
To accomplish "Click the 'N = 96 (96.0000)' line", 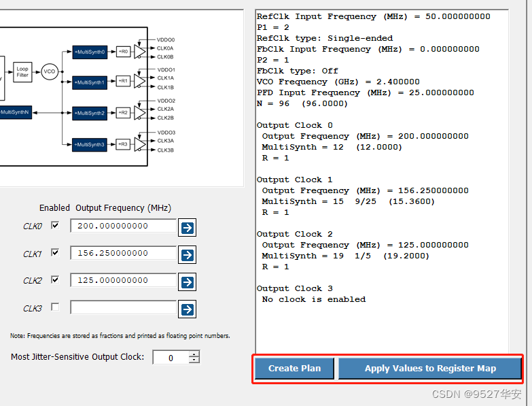I will [302, 103].
